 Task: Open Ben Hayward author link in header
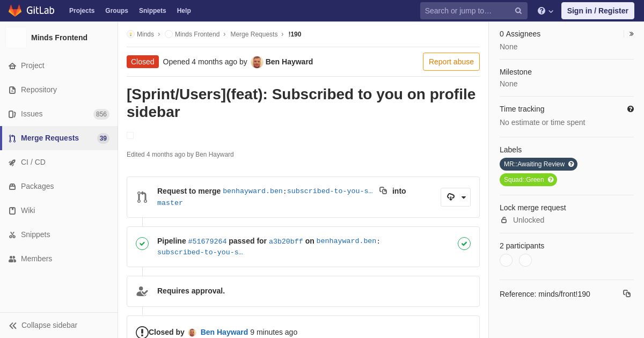tap(289, 62)
